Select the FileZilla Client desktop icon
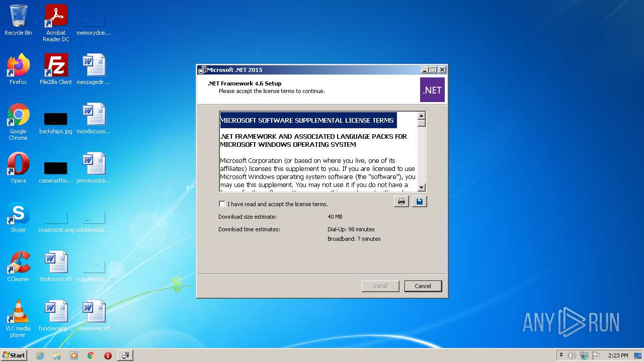 pyautogui.click(x=56, y=69)
